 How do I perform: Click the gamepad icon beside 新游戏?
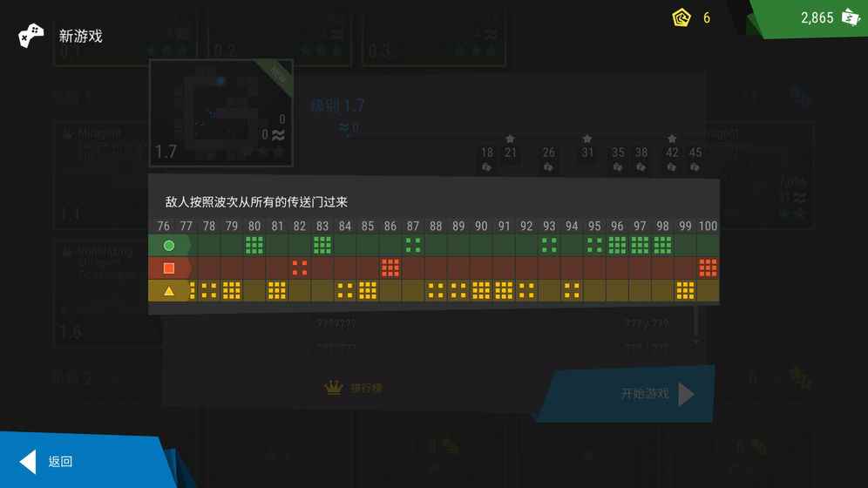pyautogui.click(x=31, y=36)
